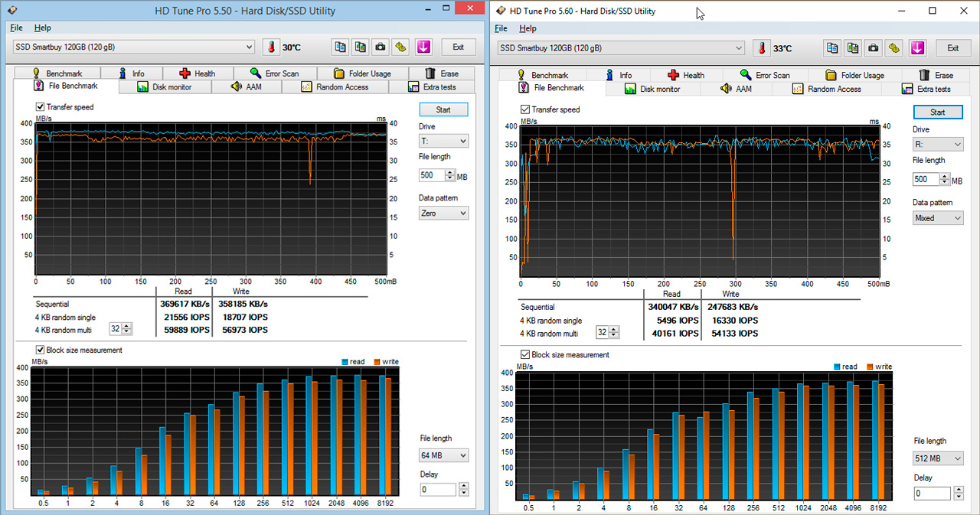Image resolution: width=980 pixels, height=515 pixels.
Task: Click the copy screenshot icon in HD Tune 5.60 toolbar
Action: 852,48
